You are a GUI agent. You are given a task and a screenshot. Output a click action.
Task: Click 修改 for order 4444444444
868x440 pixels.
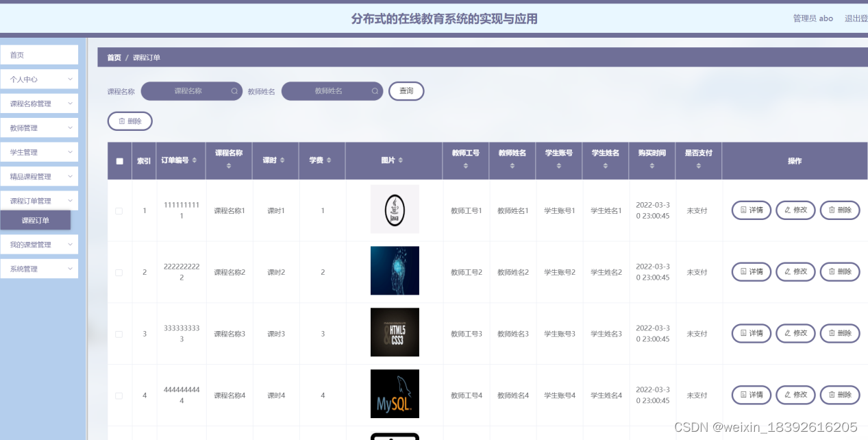point(795,395)
